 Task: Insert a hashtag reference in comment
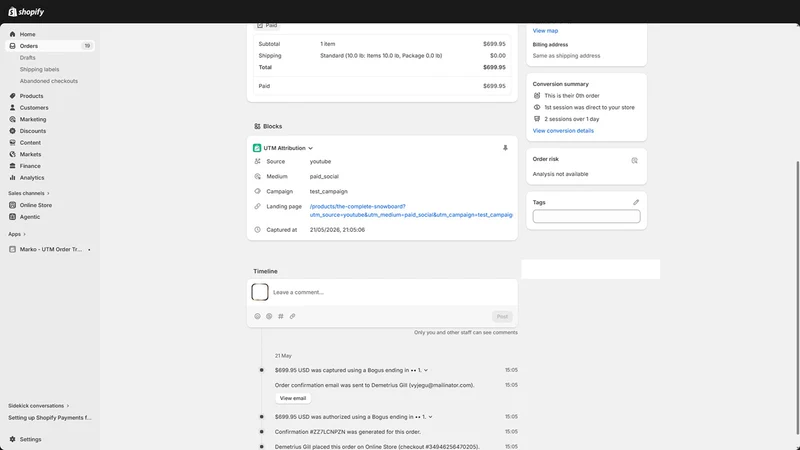[x=281, y=316]
